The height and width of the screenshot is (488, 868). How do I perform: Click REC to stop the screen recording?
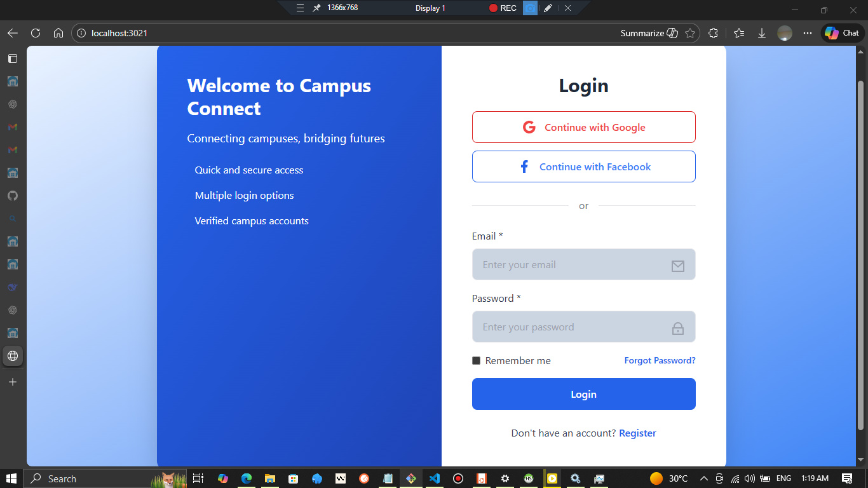pyautogui.click(x=502, y=8)
